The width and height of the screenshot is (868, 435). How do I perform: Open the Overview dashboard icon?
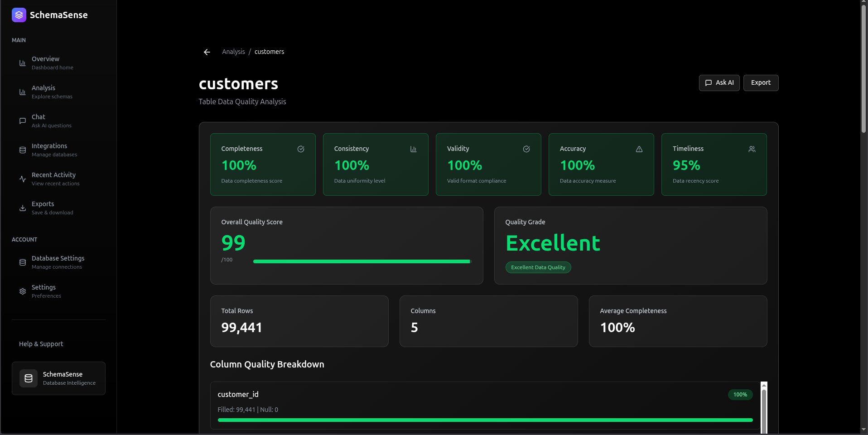pyautogui.click(x=22, y=63)
